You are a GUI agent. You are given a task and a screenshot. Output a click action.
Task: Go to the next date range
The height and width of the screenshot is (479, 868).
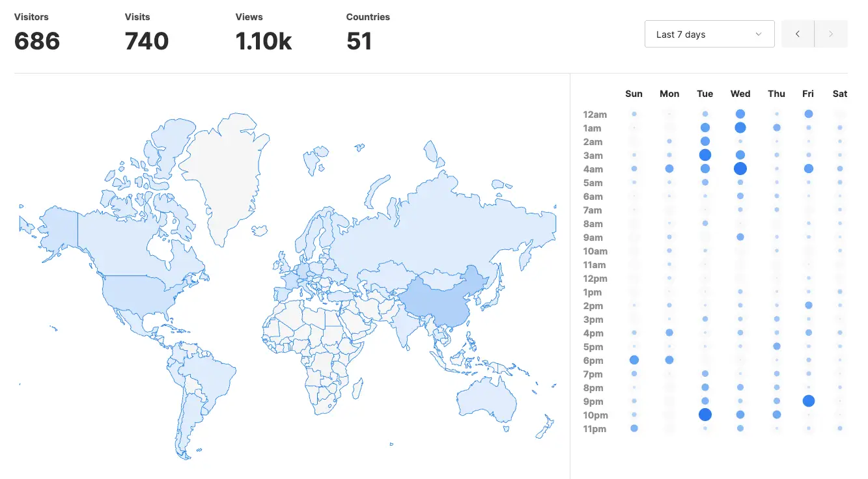[831, 34]
